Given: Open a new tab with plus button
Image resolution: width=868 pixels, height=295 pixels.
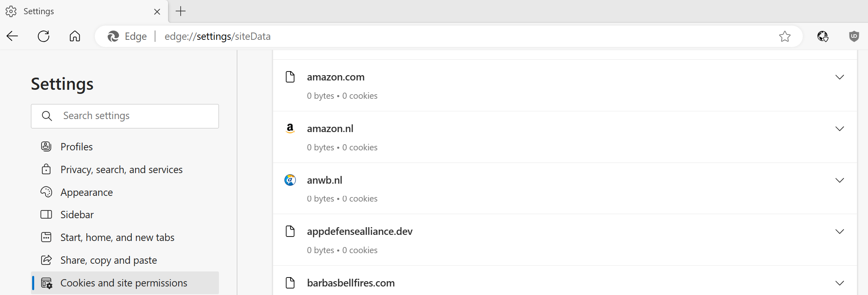Looking at the screenshot, I should click(x=181, y=11).
